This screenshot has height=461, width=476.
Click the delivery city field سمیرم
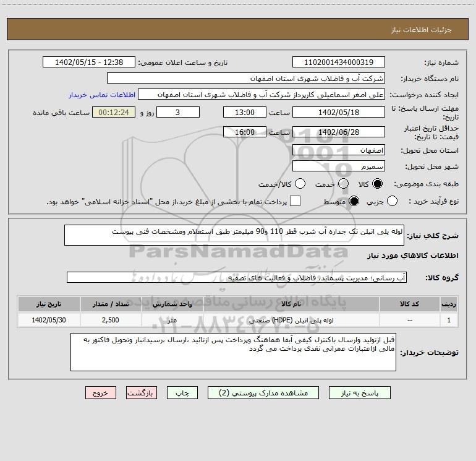tap(339, 166)
